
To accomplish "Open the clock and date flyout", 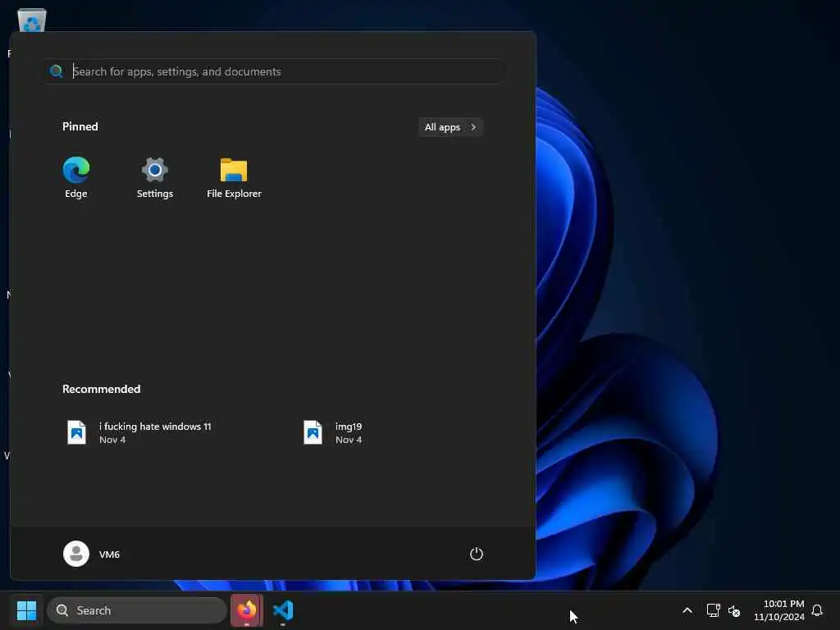I will 779,610.
